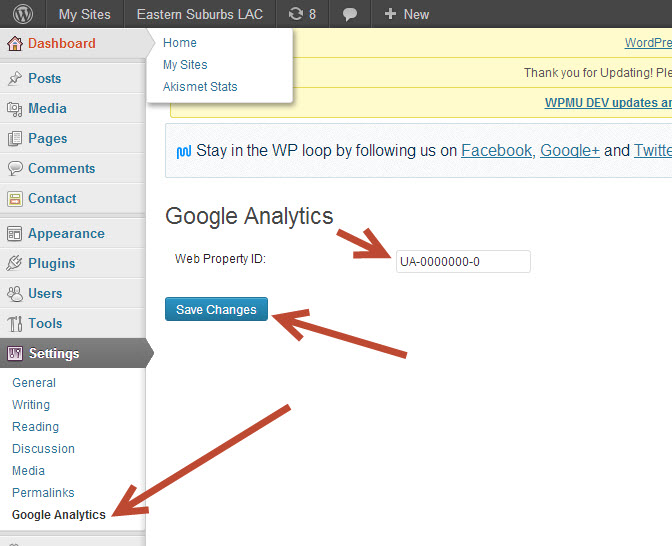Viewport: 672px width, 546px height.
Task: Click the Google Analytics page heading
Action: click(249, 216)
